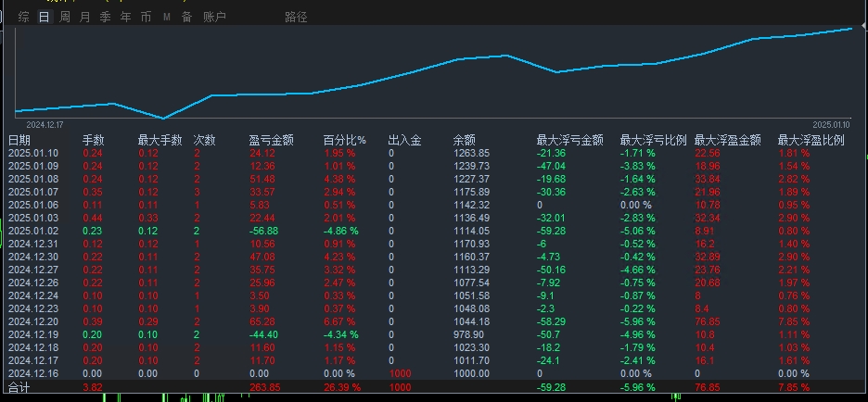Click the M tab

(167, 18)
